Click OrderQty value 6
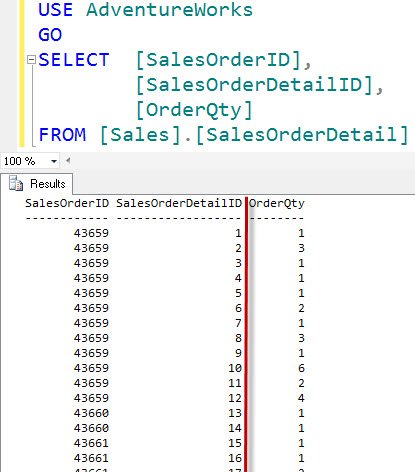The image size is (415, 472). [301, 368]
